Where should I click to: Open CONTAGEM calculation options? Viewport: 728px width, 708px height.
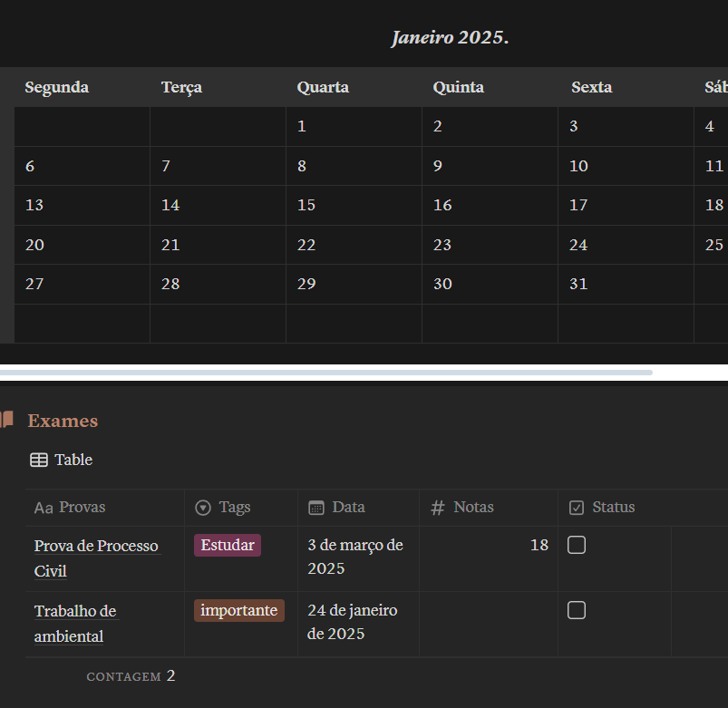(130, 676)
